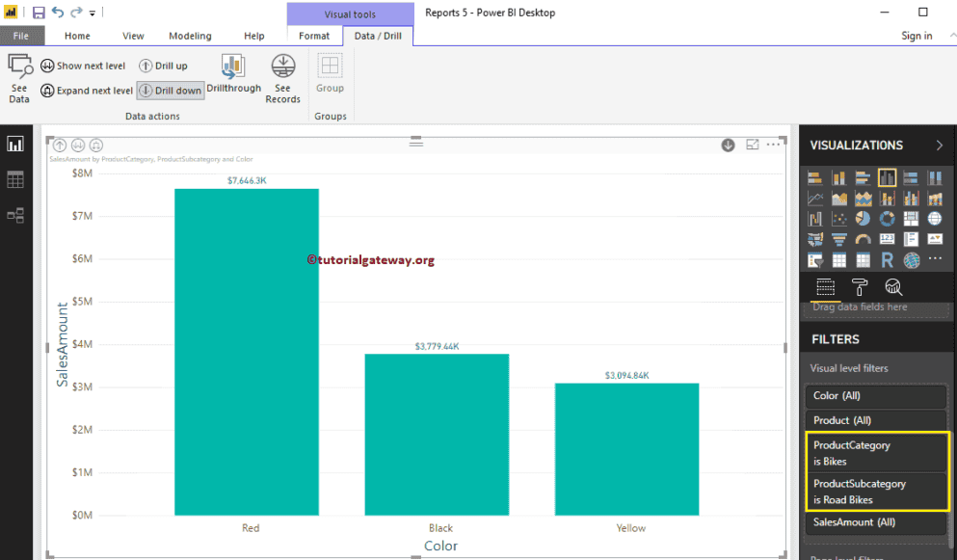The height and width of the screenshot is (560, 957).
Task: Select the Line chart visual
Action: click(814, 198)
